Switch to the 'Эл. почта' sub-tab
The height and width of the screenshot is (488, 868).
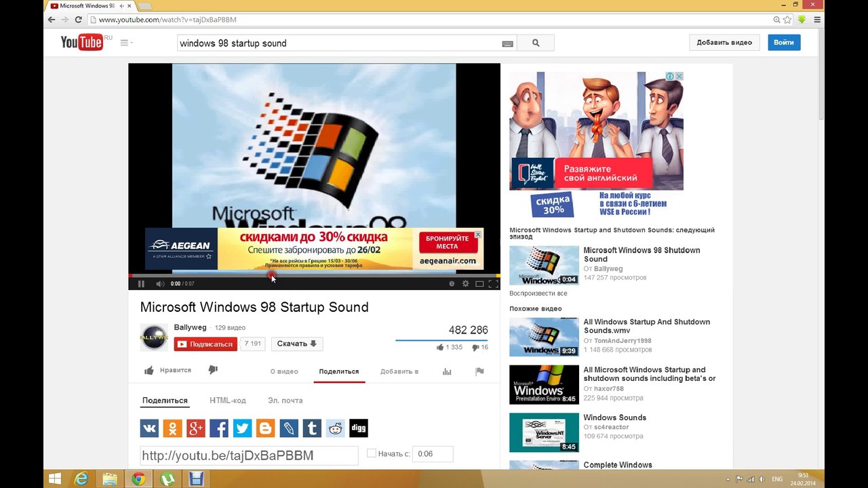(x=285, y=401)
